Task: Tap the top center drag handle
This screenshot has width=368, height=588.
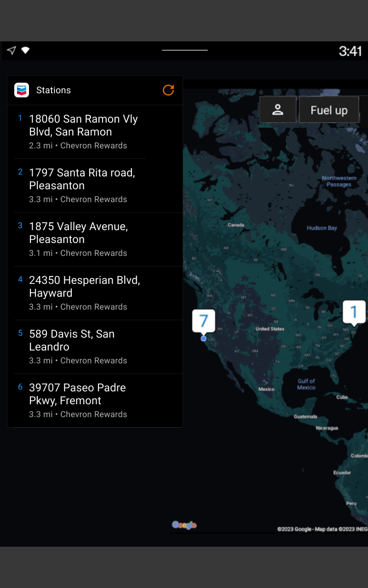Action: [x=185, y=50]
